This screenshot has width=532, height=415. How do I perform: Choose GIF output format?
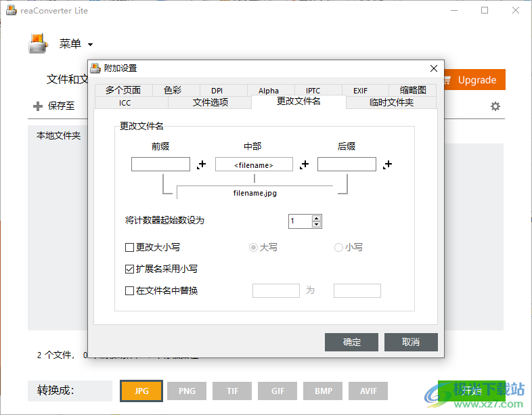click(x=278, y=391)
